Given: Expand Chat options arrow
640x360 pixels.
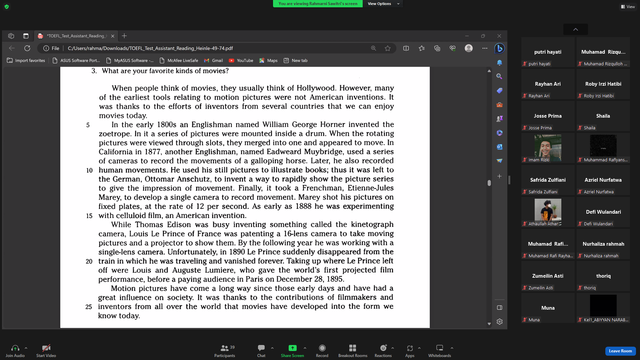Looking at the screenshot, I should [272, 348].
